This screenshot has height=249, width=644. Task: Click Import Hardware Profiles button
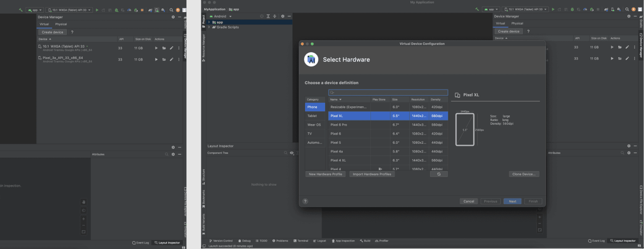click(372, 174)
